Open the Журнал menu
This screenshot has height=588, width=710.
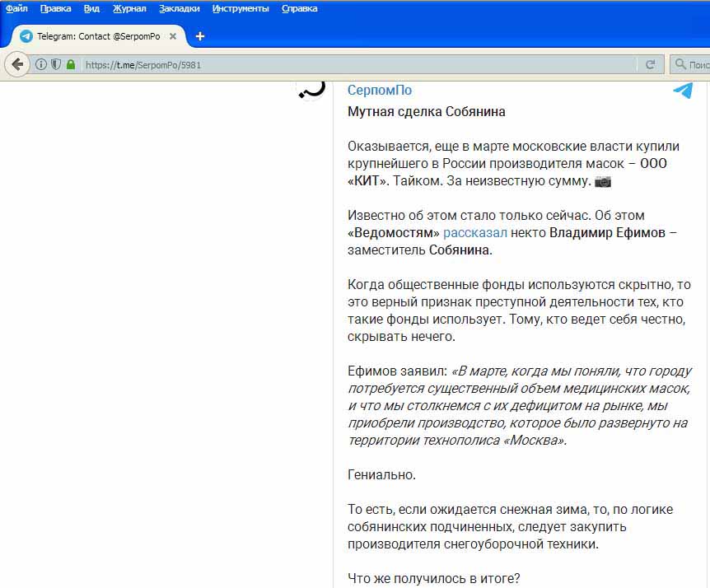pos(129,8)
